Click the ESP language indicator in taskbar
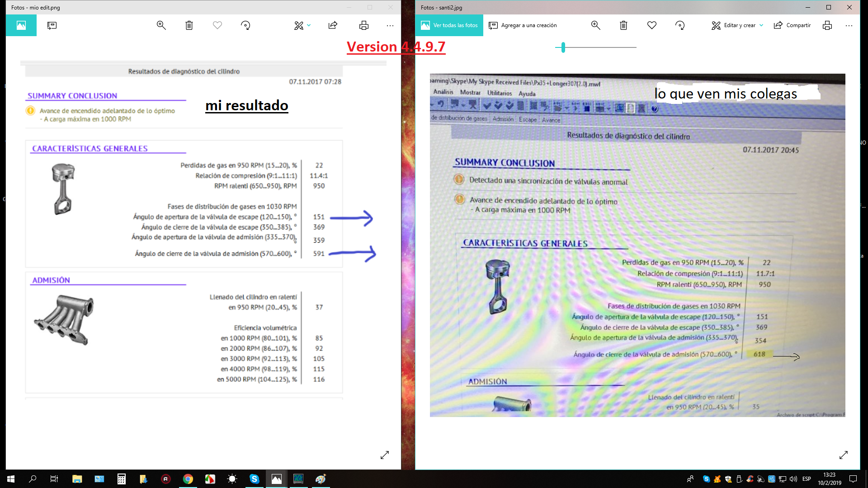 point(807,479)
